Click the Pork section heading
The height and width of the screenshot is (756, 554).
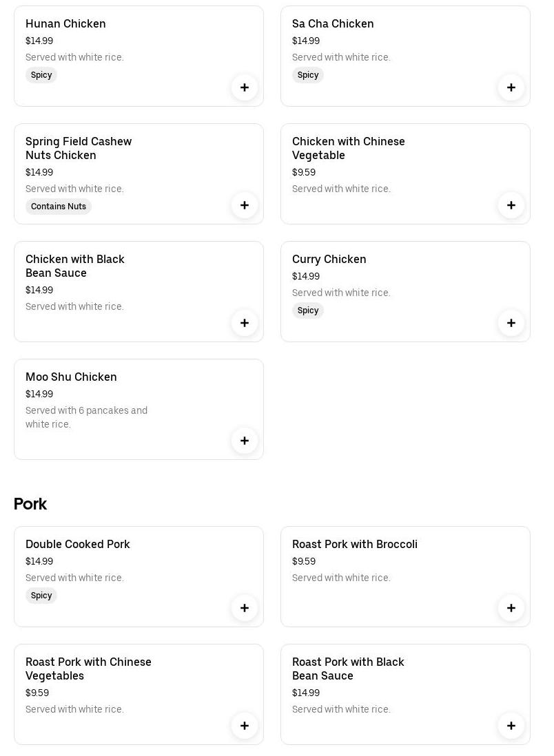[30, 504]
